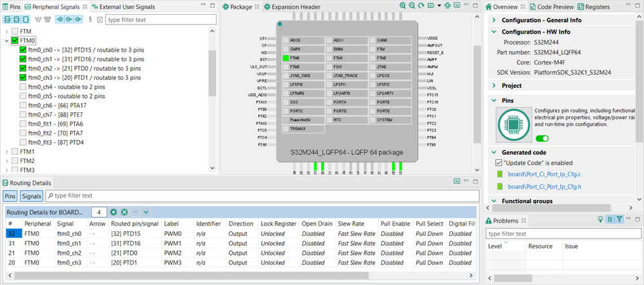This screenshot has height=285, width=644.
Task: Click the grey multi-wave signal icon
Action: (x=47, y=20)
